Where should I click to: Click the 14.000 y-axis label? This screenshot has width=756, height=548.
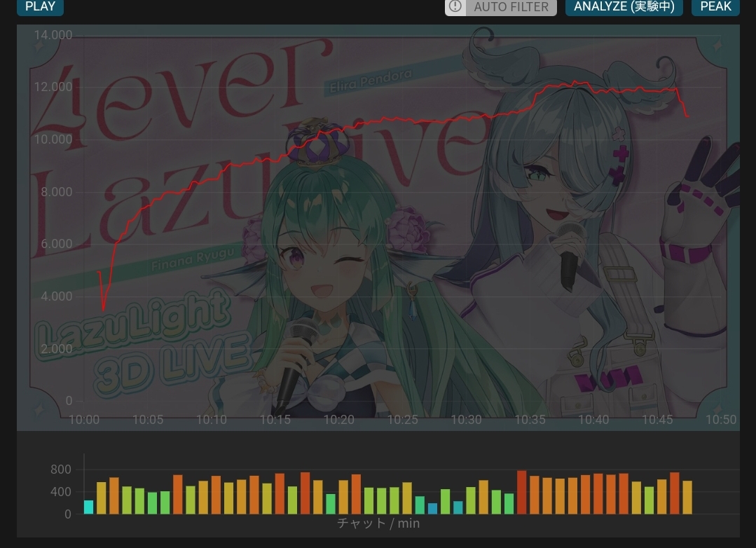click(x=53, y=35)
